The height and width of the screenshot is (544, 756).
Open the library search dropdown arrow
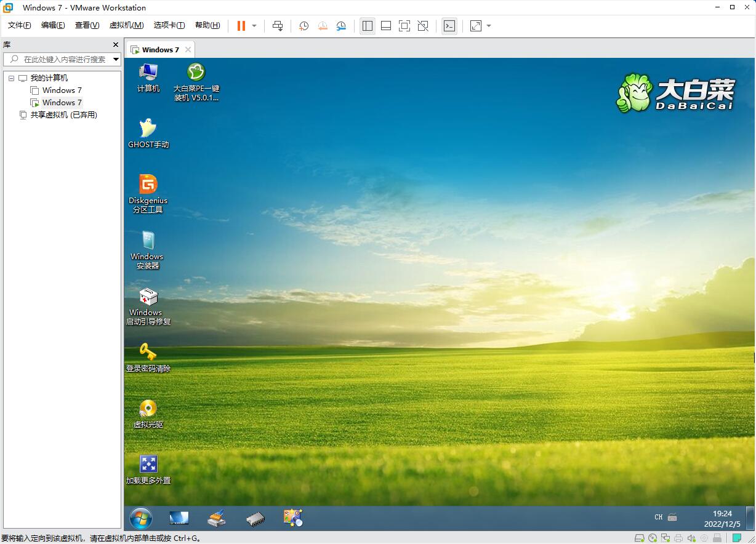tap(116, 59)
